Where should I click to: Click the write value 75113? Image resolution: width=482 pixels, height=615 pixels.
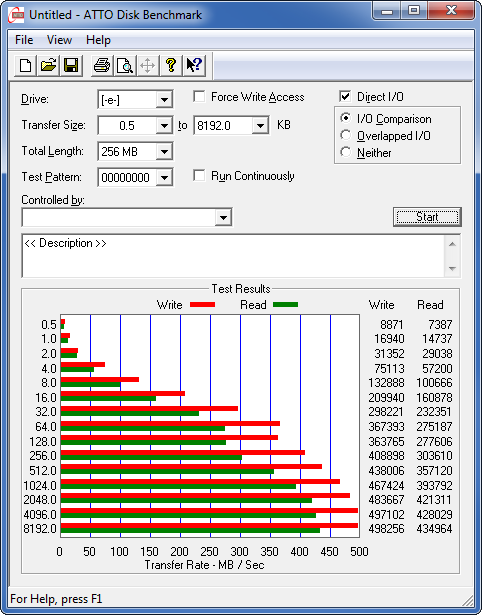point(389,369)
